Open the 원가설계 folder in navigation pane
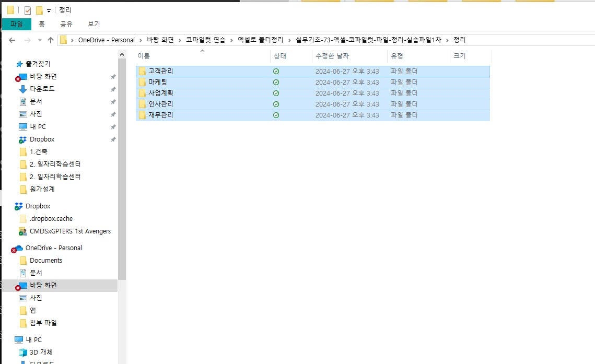The height and width of the screenshot is (364, 595). click(x=42, y=189)
